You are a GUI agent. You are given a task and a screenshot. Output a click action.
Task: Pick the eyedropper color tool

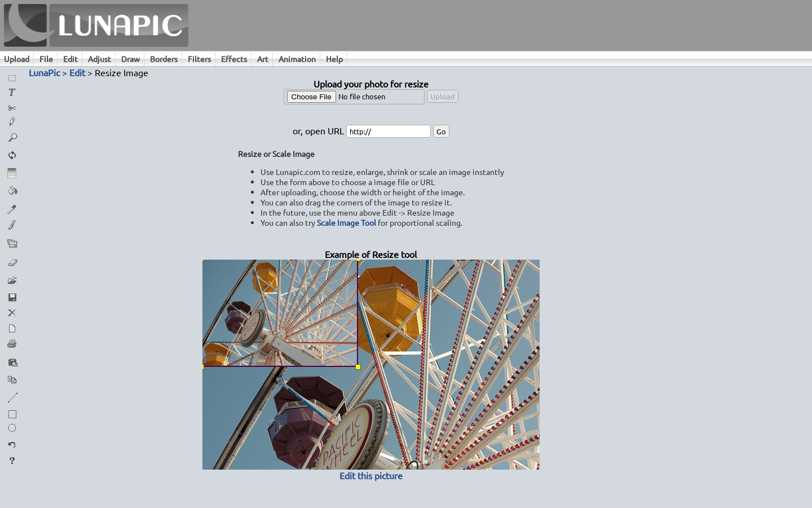[x=12, y=209]
